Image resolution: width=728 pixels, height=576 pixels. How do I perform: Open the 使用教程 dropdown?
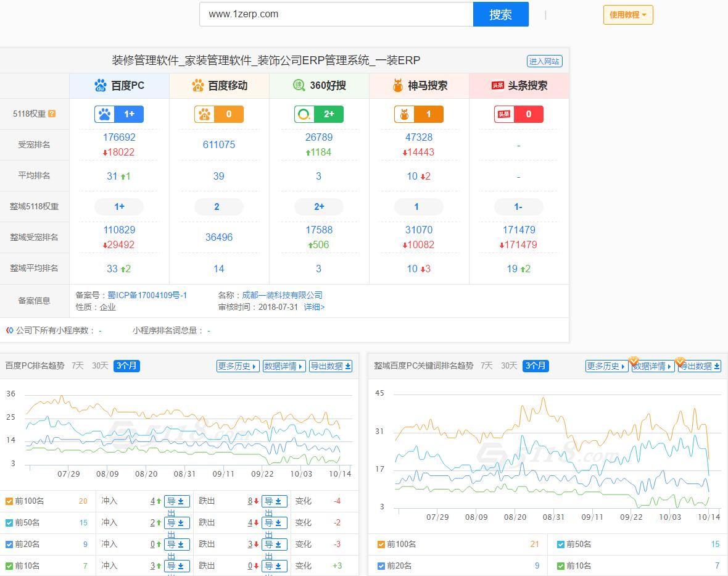627,14
